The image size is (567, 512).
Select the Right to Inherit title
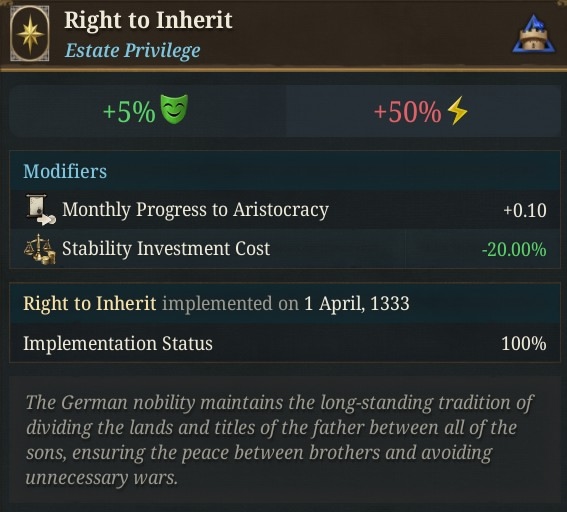[148, 20]
